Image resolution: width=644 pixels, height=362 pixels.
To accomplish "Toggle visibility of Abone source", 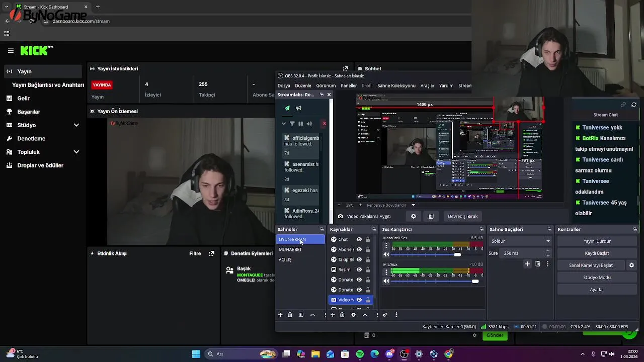I will click(359, 249).
